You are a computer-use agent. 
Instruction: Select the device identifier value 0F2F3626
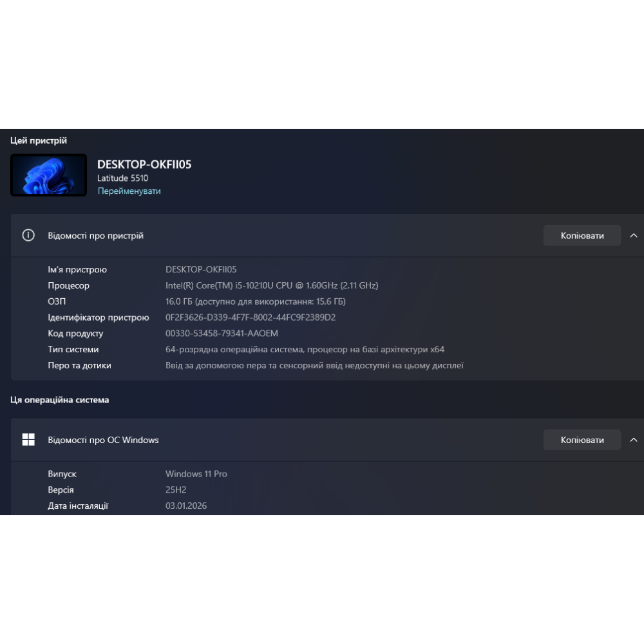coord(251,317)
